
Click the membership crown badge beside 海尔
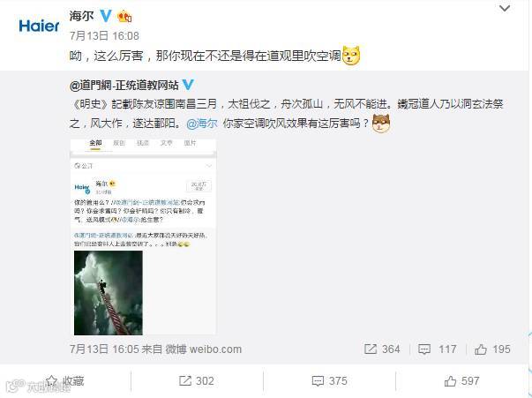click(x=124, y=16)
